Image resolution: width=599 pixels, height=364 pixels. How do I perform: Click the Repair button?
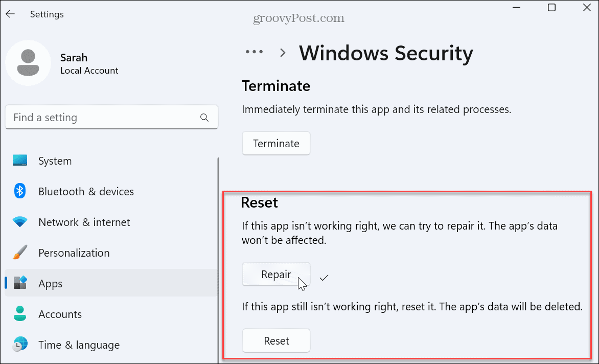pyautogui.click(x=276, y=274)
